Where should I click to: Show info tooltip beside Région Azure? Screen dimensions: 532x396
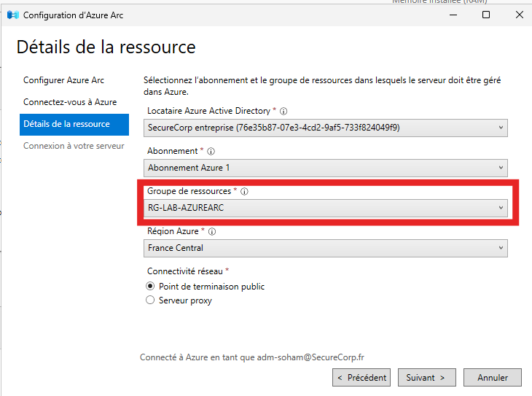pyautogui.click(x=212, y=231)
